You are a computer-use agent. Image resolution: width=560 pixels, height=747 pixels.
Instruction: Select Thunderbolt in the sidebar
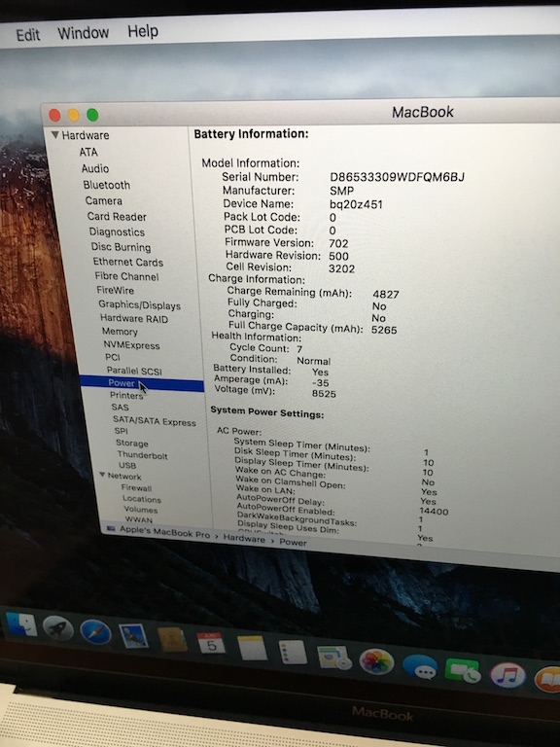(x=142, y=455)
